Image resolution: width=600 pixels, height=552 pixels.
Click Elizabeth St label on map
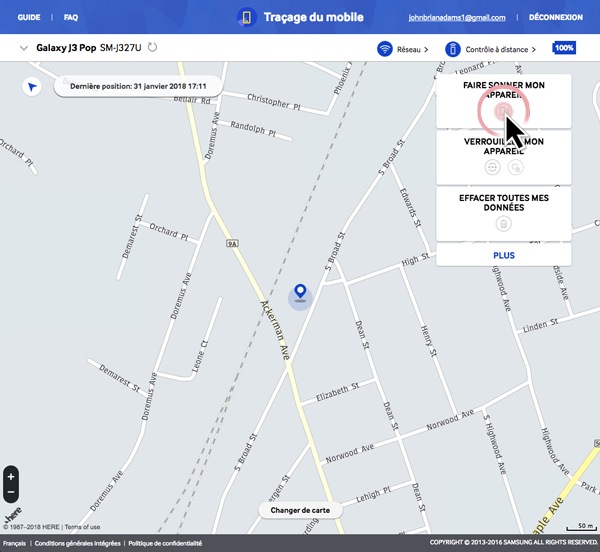(x=338, y=392)
